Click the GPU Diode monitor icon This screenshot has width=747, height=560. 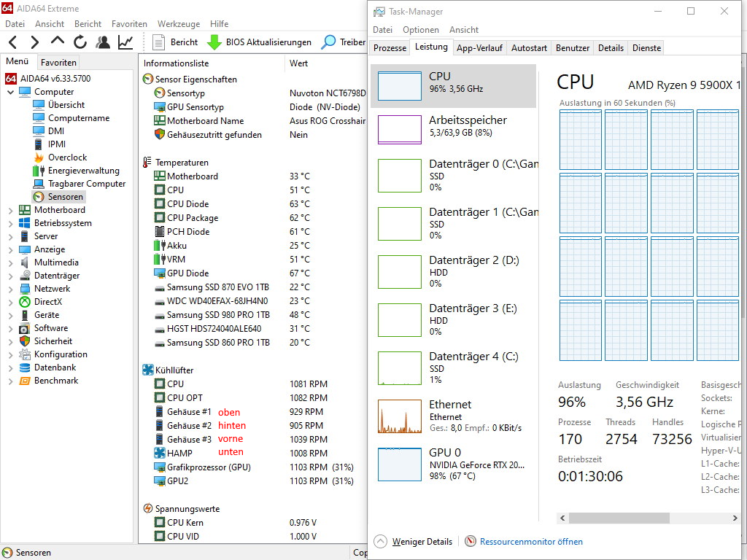pyautogui.click(x=160, y=273)
